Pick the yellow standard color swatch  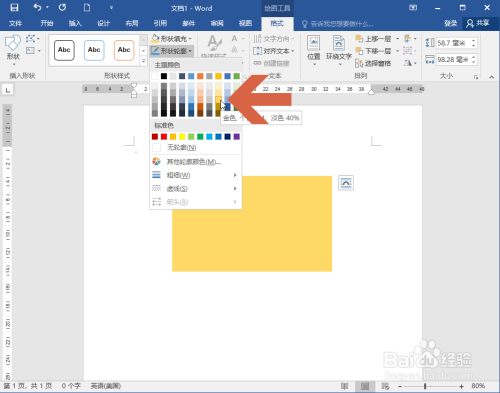tap(182, 136)
